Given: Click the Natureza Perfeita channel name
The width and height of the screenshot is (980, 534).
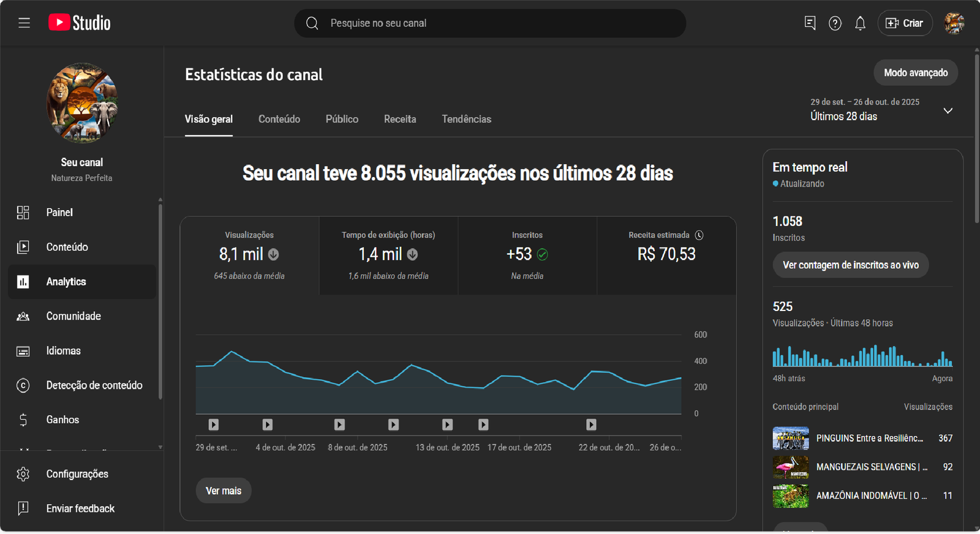Looking at the screenshot, I should pos(82,178).
